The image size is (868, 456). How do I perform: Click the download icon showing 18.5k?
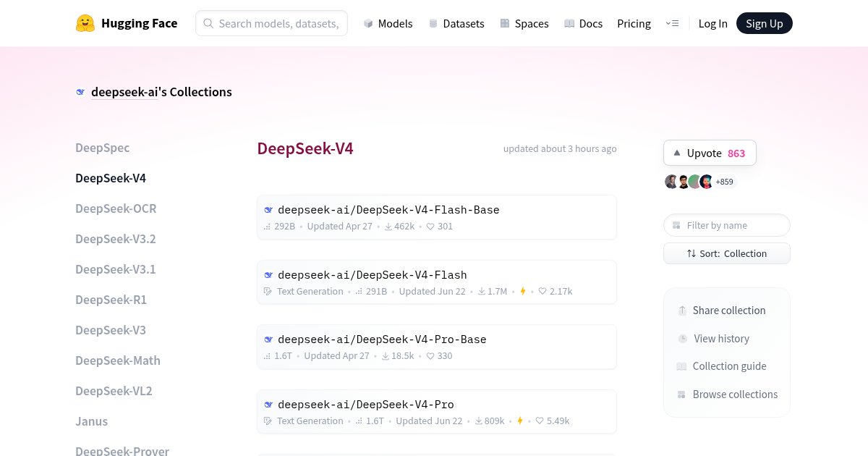point(386,356)
